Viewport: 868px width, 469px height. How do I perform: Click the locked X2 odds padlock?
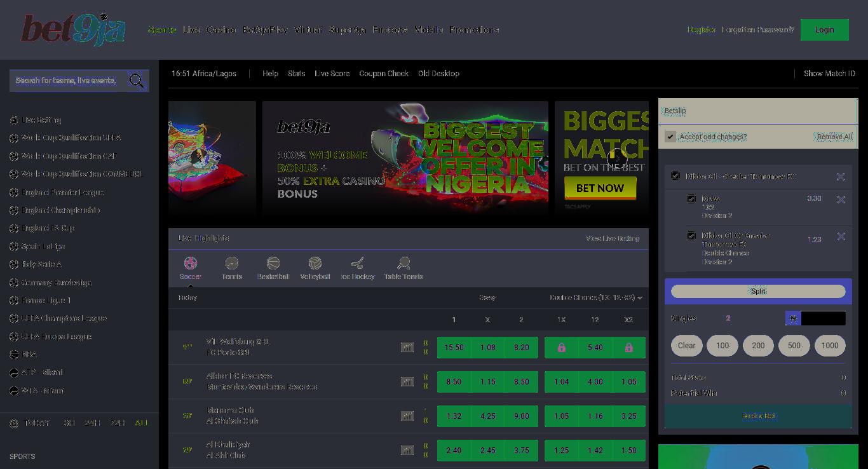tap(628, 348)
